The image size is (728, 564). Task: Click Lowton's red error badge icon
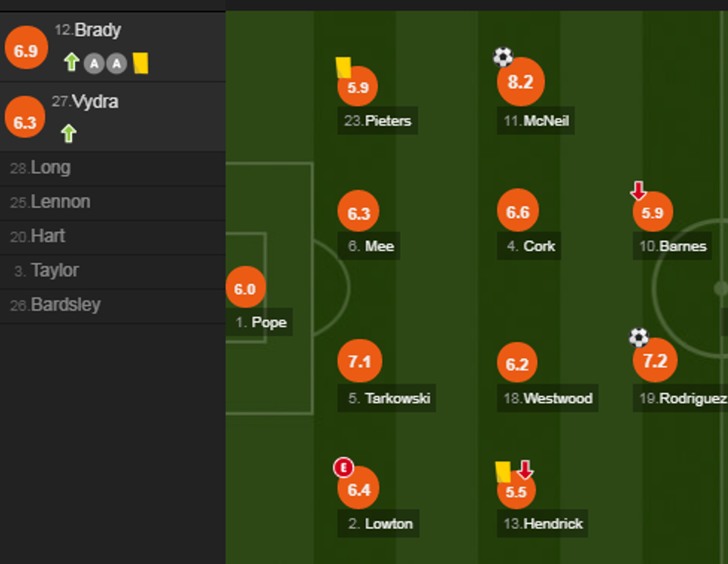[343, 467]
